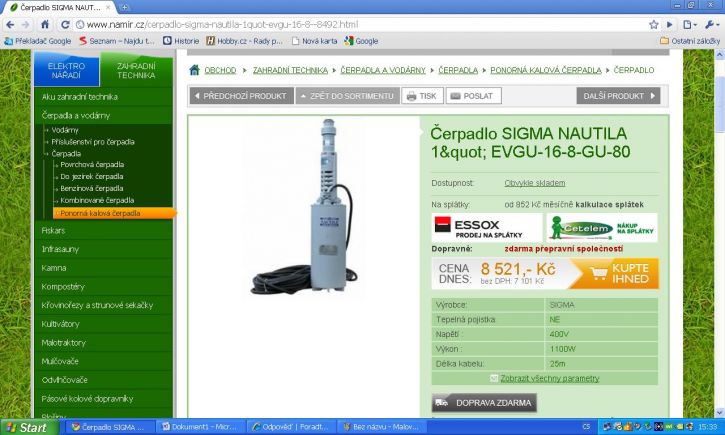The width and height of the screenshot is (725, 435).
Task: Click Obvykle skladem availability link
Action: 535,183
